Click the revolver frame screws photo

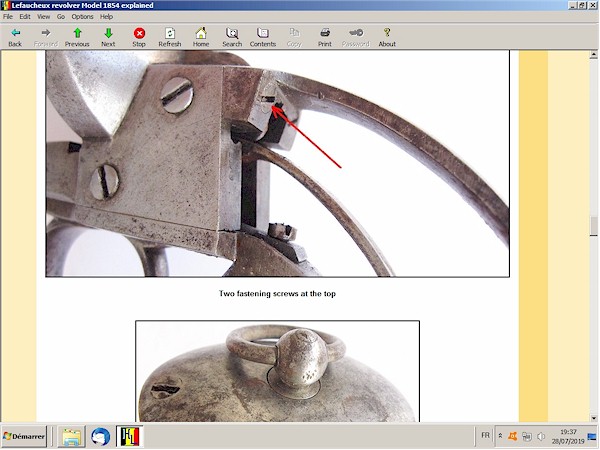pos(277,164)
